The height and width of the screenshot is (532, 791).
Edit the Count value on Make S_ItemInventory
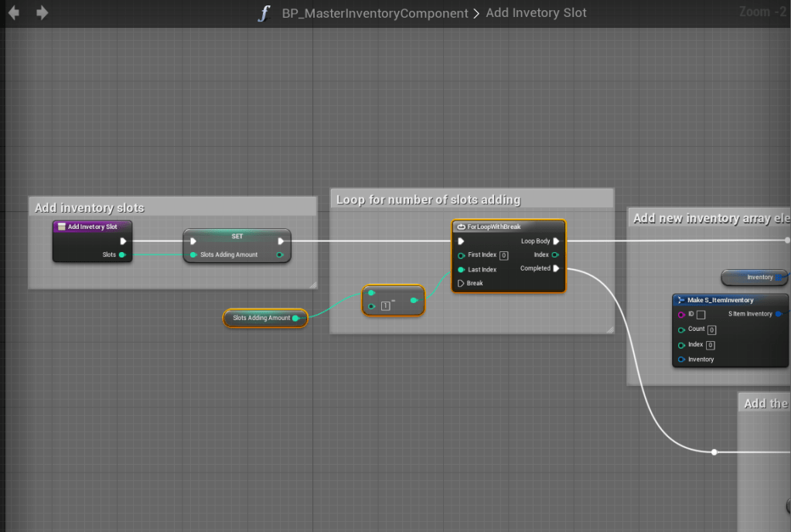tap(711, 330)
